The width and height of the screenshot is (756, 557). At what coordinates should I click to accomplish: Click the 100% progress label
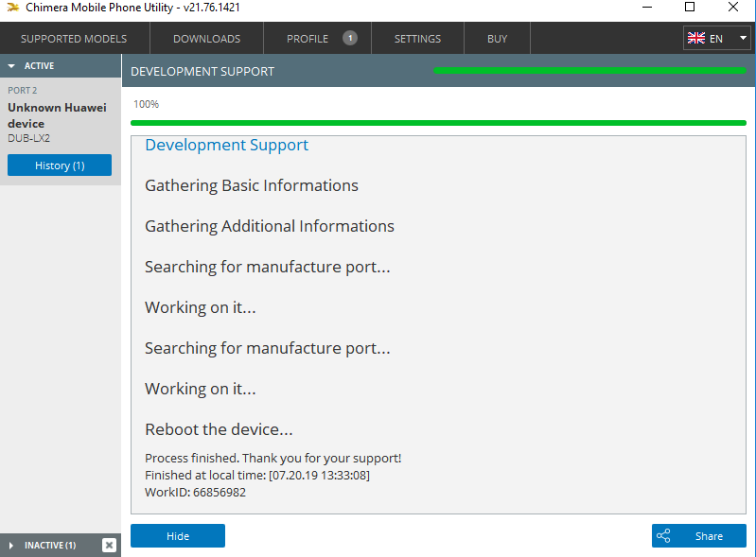(x=146, y=104)
